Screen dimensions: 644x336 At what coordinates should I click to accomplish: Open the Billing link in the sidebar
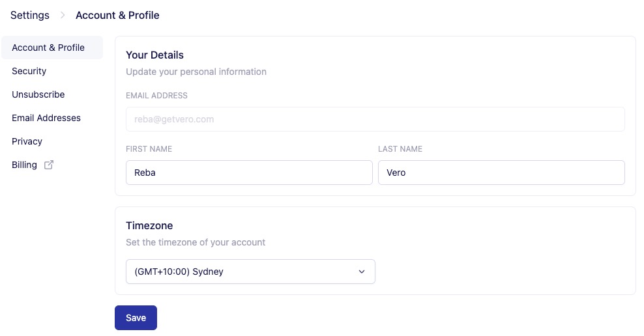click(x=25, y=165)
